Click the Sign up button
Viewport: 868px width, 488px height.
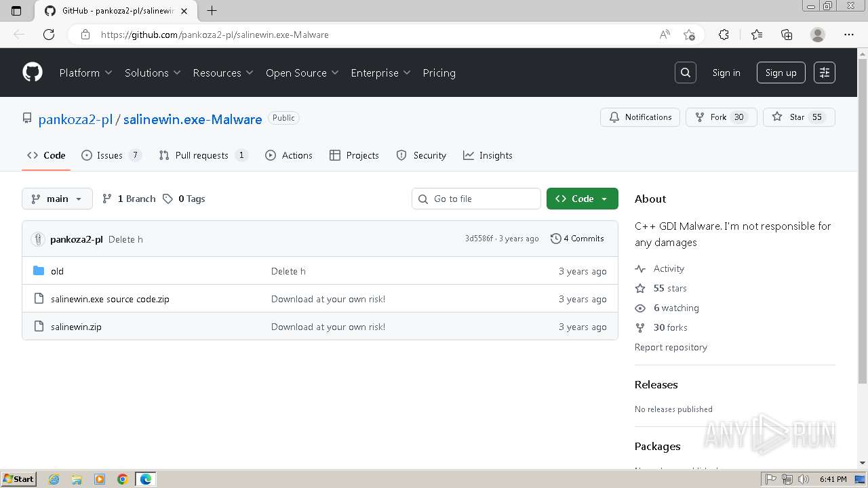point(781,73)
